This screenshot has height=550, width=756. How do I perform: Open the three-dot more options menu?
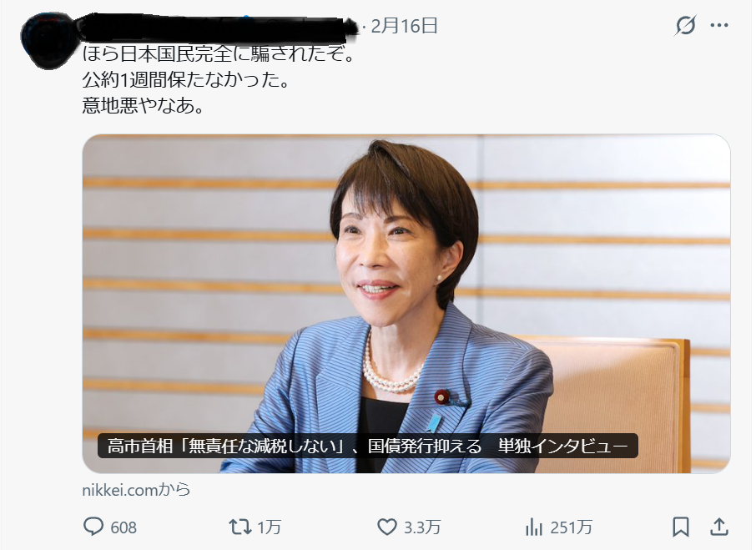click(x=719, y=25)
